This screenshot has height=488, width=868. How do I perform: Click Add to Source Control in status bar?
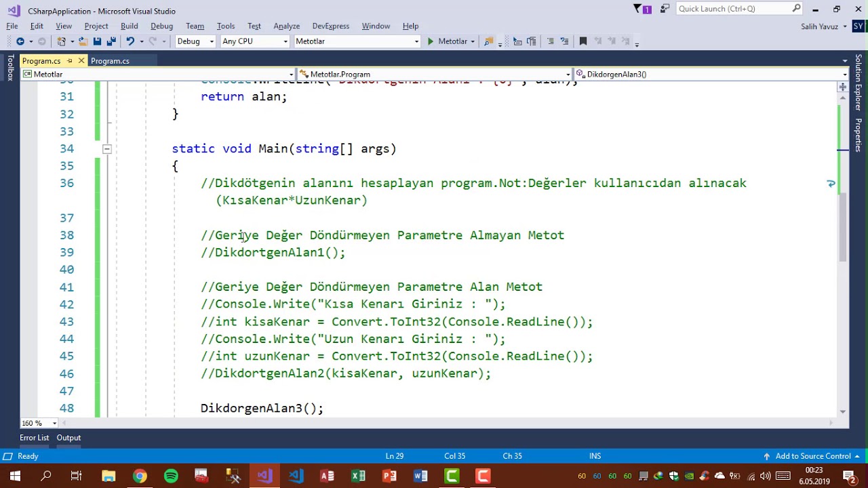pos(812,456)
